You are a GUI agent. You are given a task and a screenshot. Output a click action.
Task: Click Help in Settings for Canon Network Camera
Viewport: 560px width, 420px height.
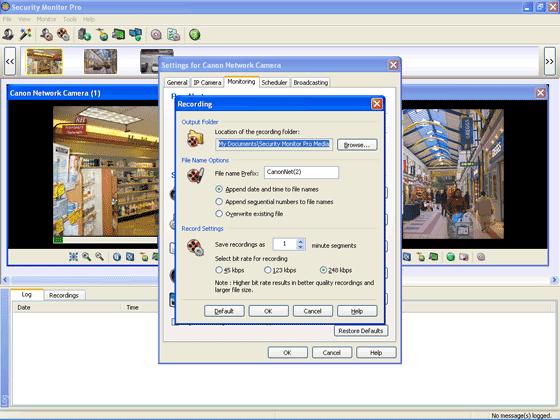(x=376, y=352)
